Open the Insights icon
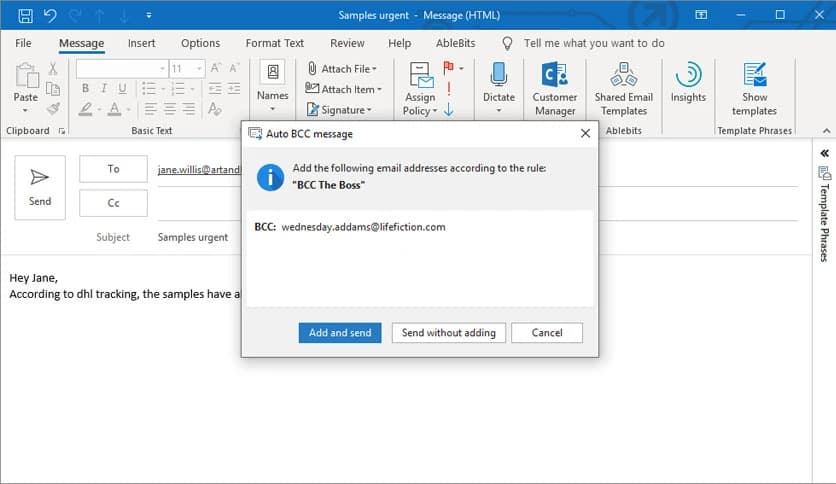Image resolution: width=836 pixels, height=484 pixels. tap(688, 75)
